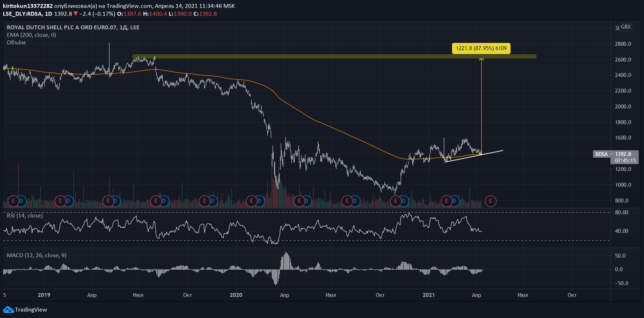644x318 pixels.
Task: Select the olive resistance zone rectangle near 2600
Action: coord(334,56)
